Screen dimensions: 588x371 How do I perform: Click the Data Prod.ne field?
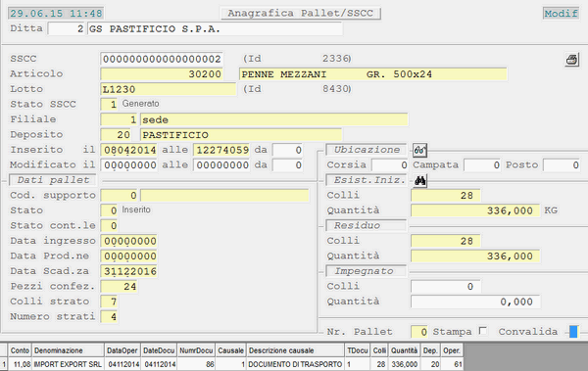point(128,255)
